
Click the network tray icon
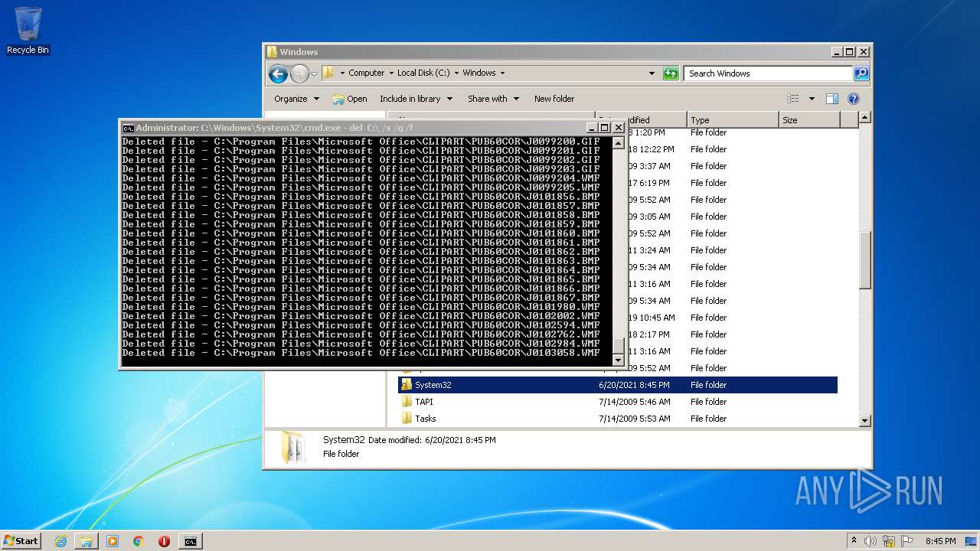(889, 540)
